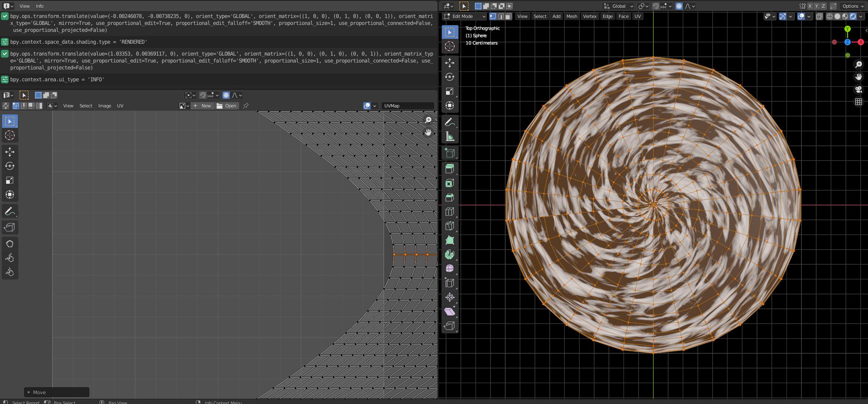Open the shading options dropdown arrow
The width and height of the screenshot is (868, 404).
click(861, 16)
